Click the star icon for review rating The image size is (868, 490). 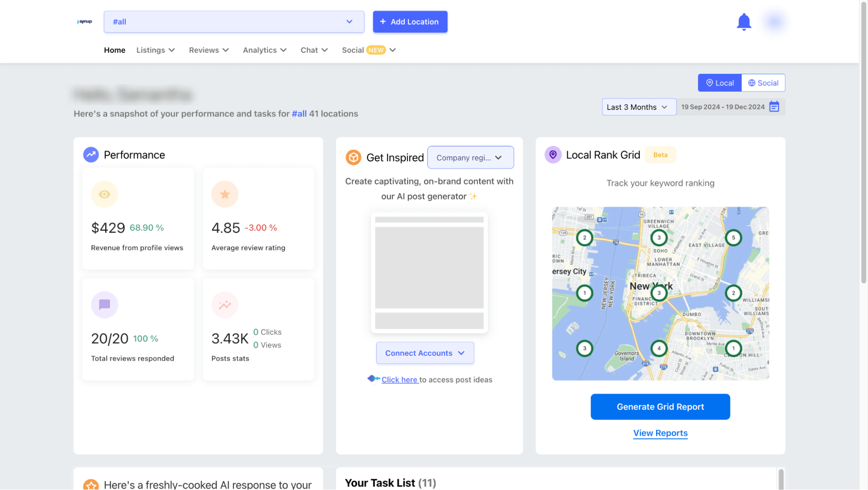tap(224, 194)
